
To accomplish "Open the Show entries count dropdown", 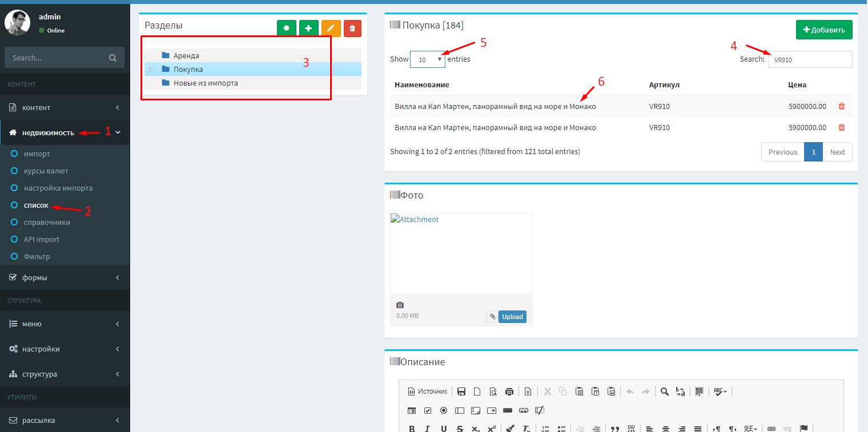I will (x=427, y=59).
